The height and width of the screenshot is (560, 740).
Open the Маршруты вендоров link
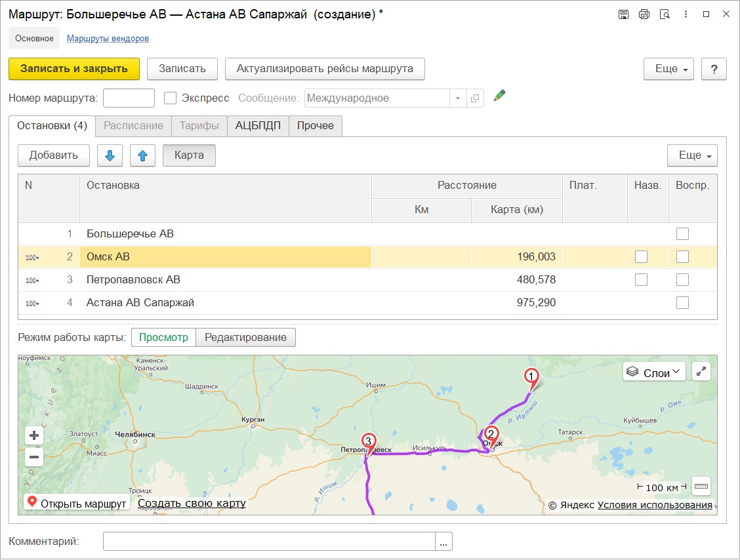(x=108, y=38)
